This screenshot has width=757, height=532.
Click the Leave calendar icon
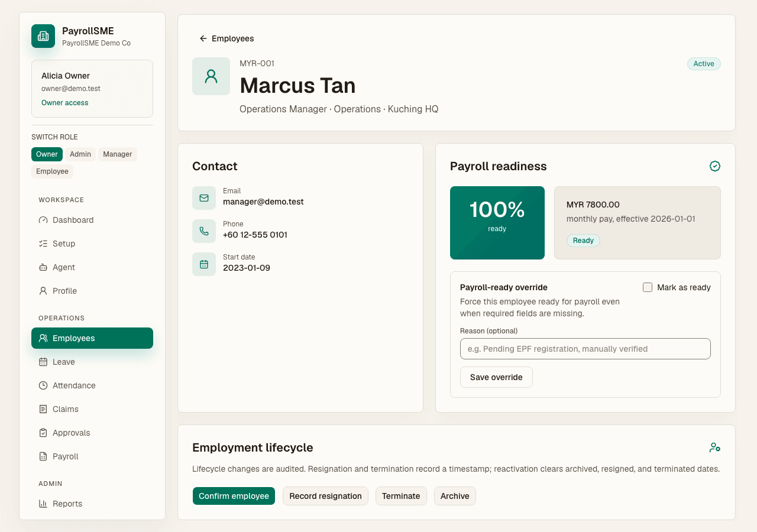[43, 362]
